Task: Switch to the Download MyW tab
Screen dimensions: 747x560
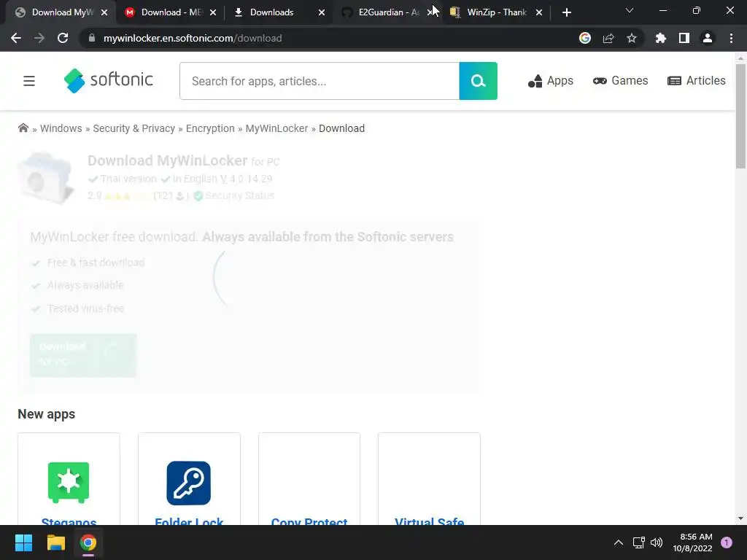Action: tap(61, 12)
